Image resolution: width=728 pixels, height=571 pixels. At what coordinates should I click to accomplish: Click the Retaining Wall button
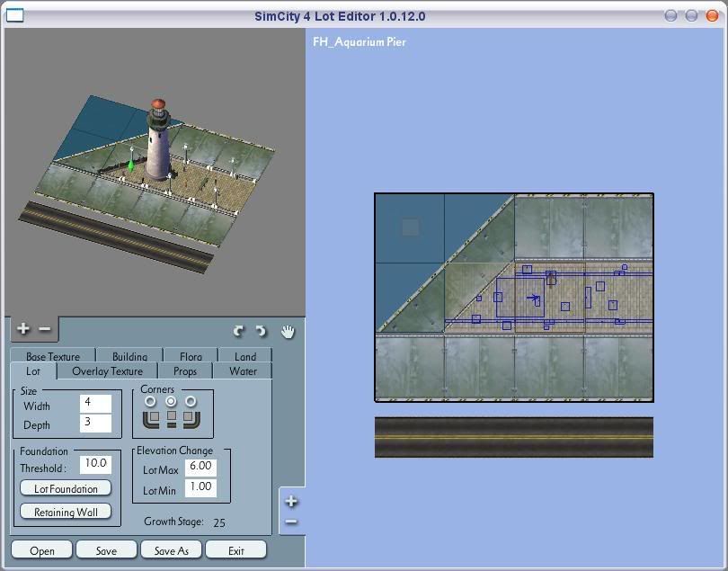point(66,512)
